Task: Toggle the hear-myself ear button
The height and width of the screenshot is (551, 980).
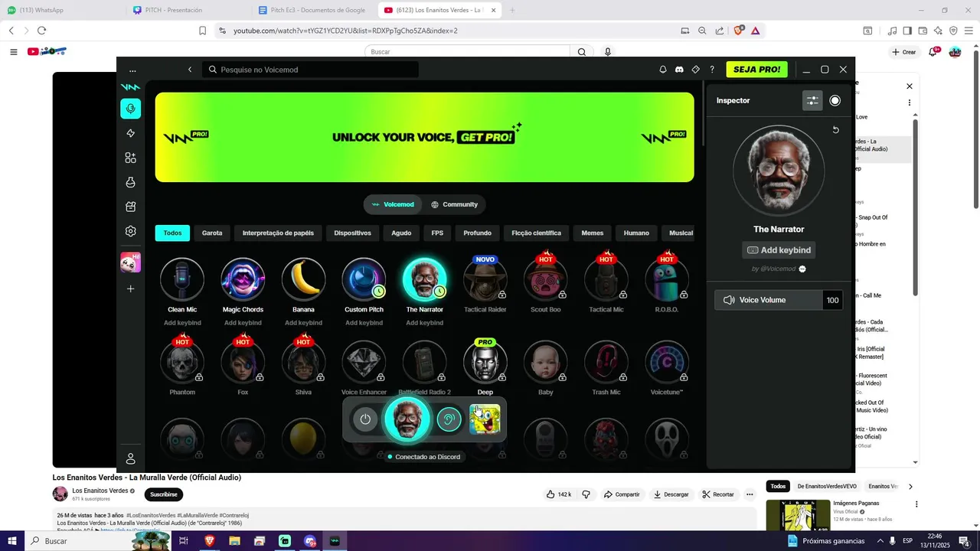Action: point(449,419)
